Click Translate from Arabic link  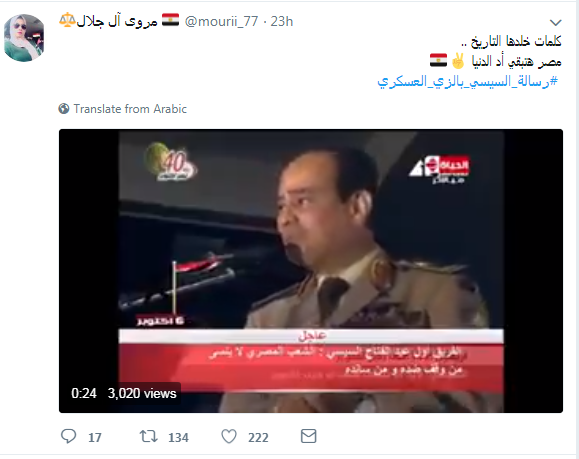pyautogui.click(x=130, y=109)
